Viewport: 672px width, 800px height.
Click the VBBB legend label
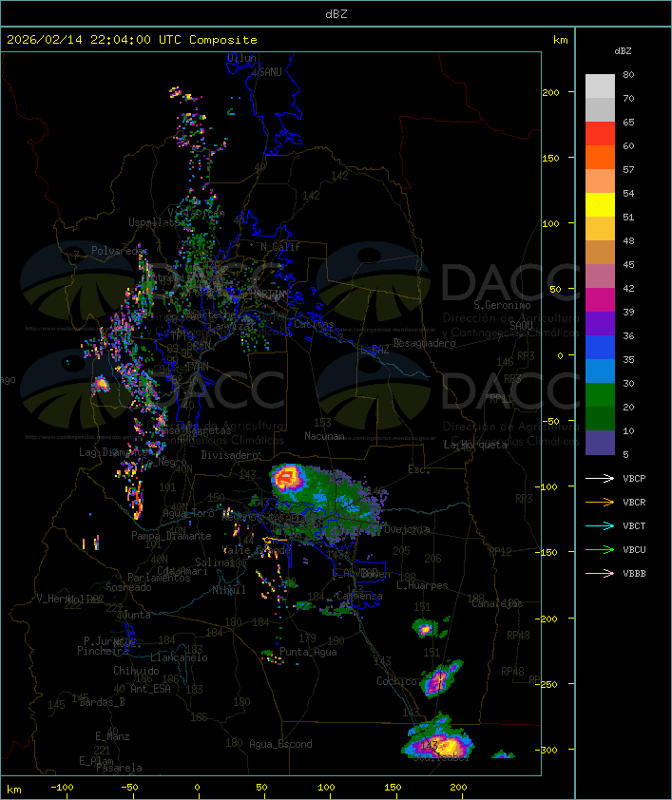pyautogui.click(x=634, y=574)
